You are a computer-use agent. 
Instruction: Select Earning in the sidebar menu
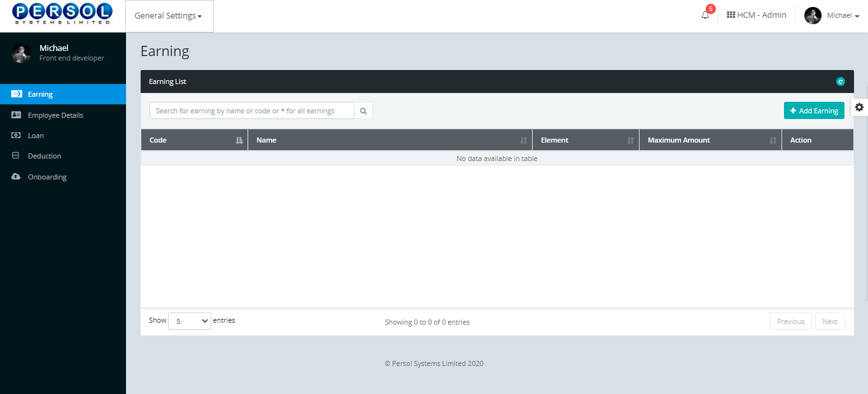[63, 94]
